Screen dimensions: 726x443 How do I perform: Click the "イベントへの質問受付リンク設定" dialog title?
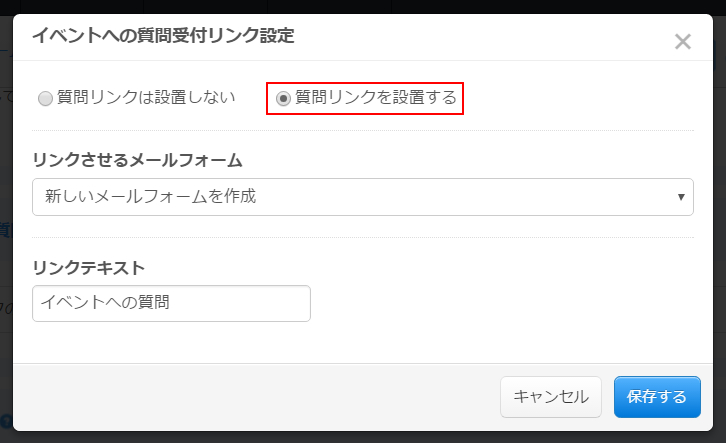tap(163, 38)
